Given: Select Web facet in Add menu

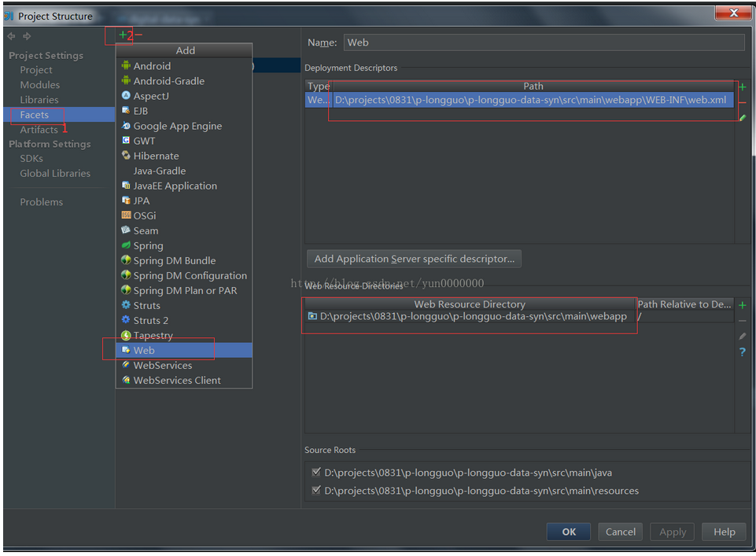Looking at the screenshot, I should [x=184, y=350].
